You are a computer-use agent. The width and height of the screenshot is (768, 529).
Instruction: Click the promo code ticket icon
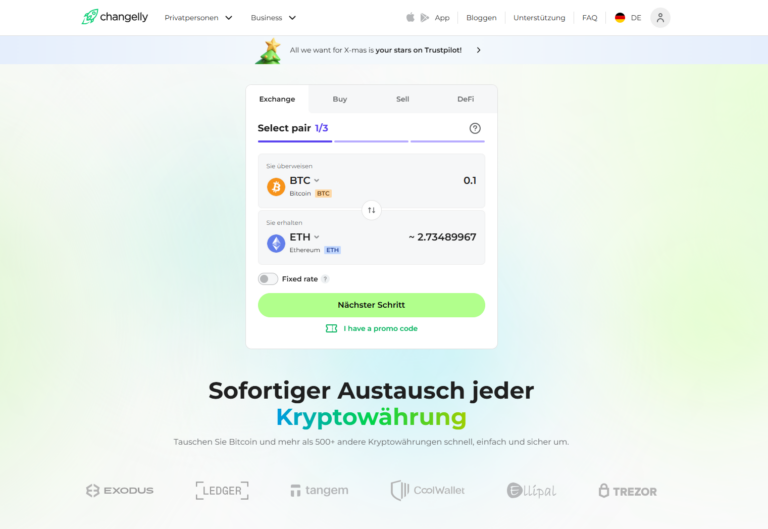(331, 329)
